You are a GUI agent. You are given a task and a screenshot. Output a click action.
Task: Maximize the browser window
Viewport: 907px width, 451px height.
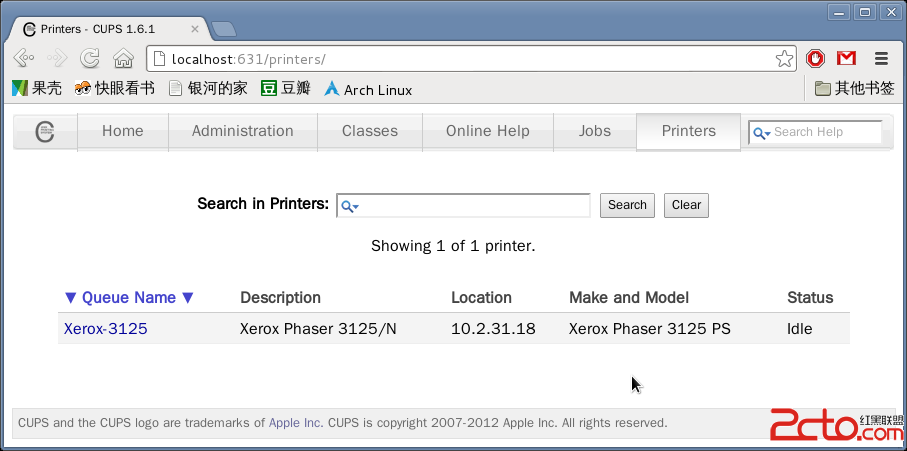point(865,12)
